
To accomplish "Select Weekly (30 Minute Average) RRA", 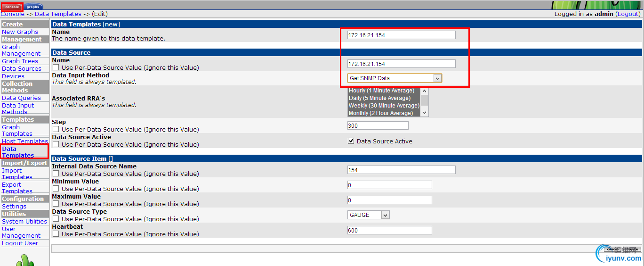I will 384,106.
